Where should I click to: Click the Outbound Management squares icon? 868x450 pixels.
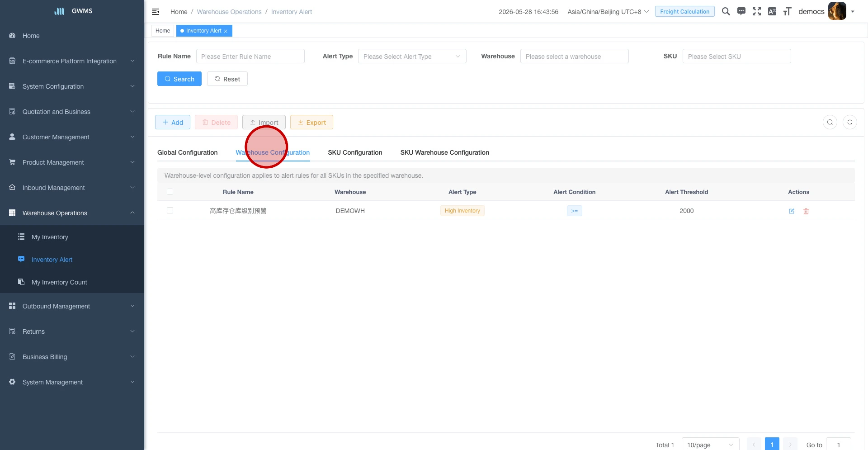click(12, 306)
